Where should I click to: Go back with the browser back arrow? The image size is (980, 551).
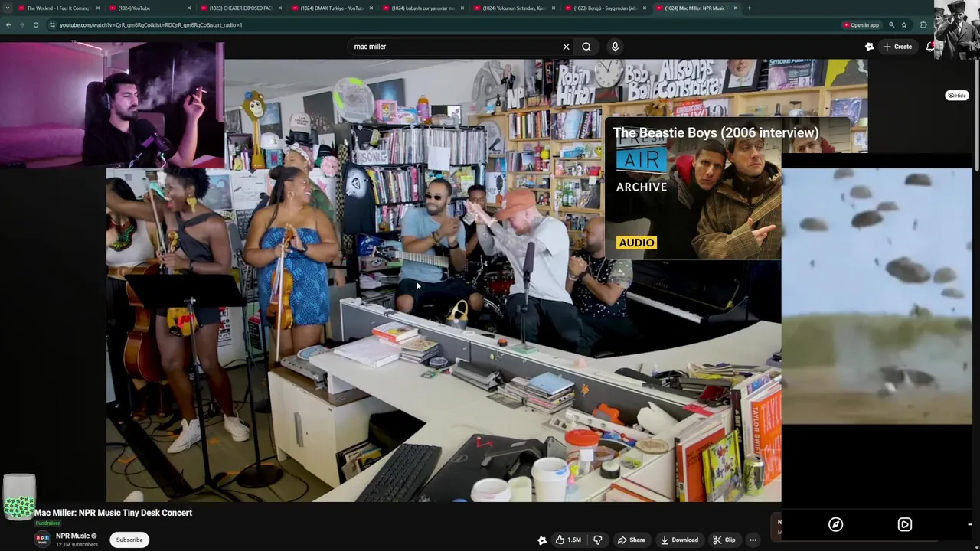8,24
